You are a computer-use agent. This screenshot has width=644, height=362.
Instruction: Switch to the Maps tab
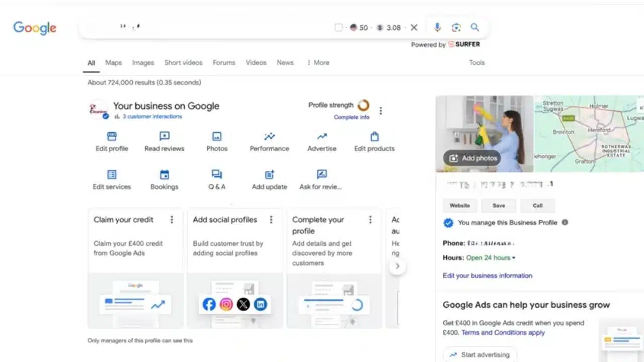114,63
